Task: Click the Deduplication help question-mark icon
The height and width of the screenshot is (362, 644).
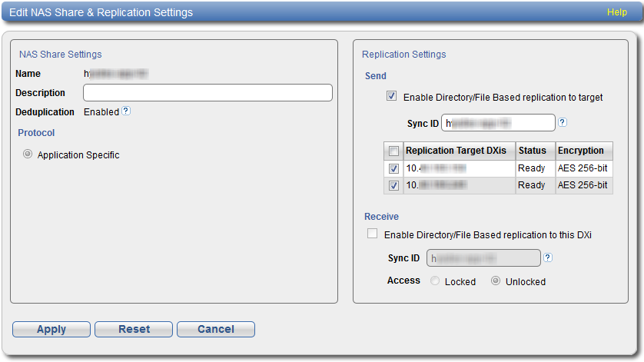Action: point(126,111)
